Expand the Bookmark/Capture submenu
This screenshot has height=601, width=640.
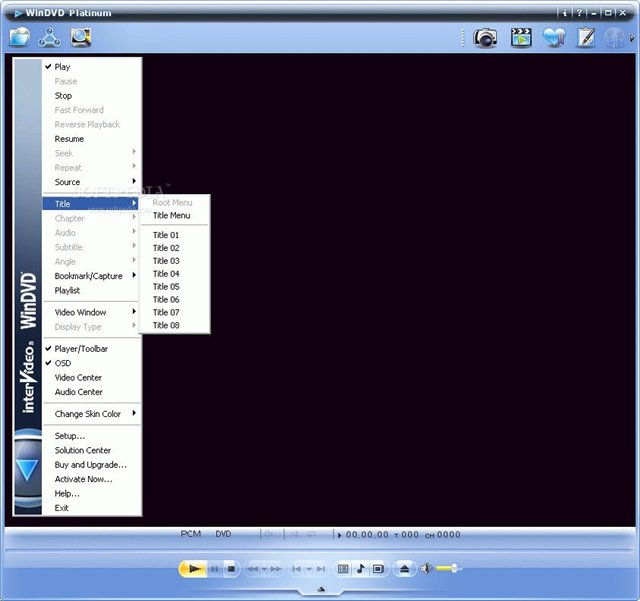(x=92, y=276)
